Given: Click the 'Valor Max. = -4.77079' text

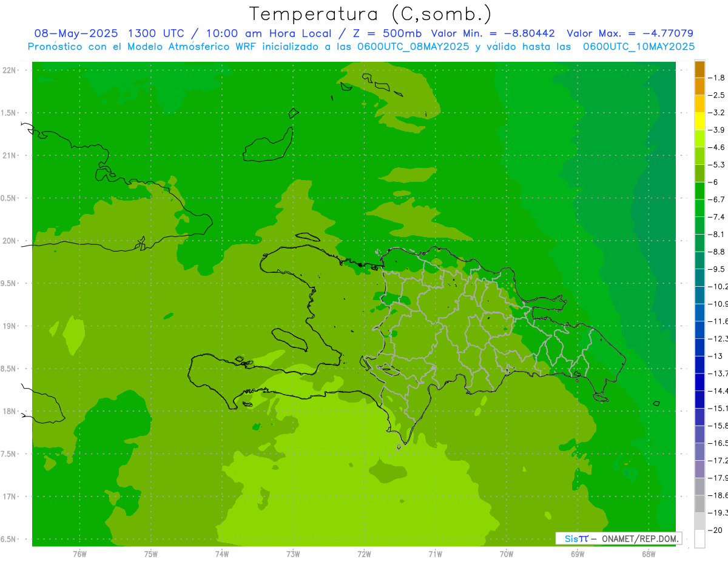Looking at the screenshot, I should pos(630,33).
